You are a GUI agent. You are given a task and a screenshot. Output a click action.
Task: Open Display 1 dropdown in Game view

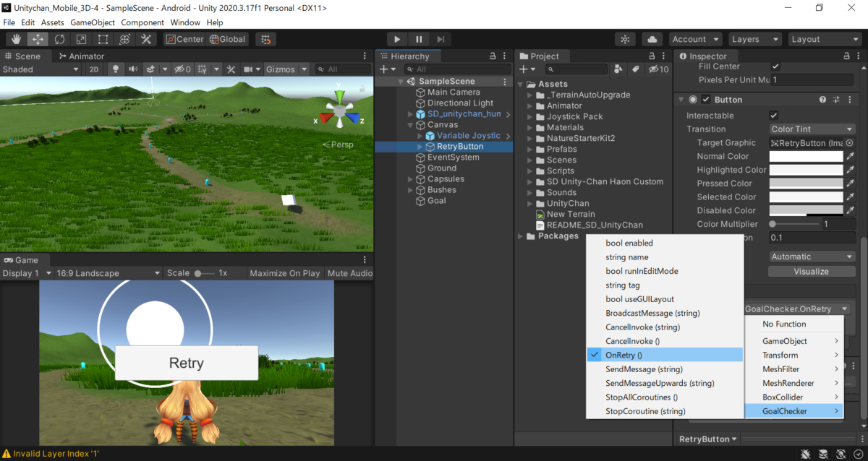tap(26, 273)
